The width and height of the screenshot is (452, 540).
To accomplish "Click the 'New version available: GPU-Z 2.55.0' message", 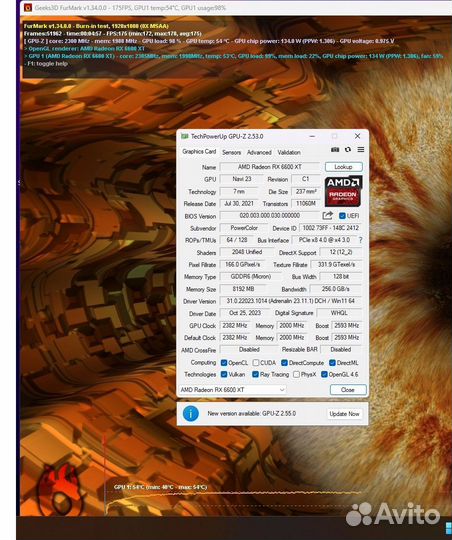I will point(251,414).
